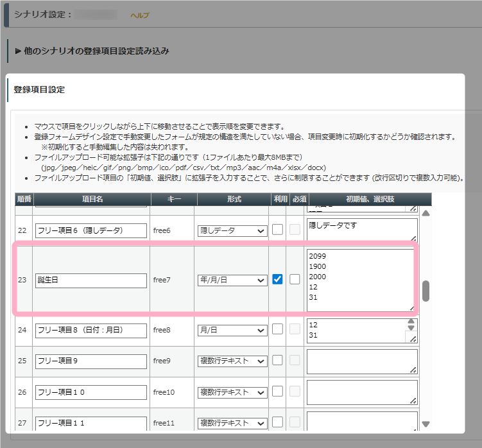Click the table's vertical scrollbar thumb

coord(426,291)
